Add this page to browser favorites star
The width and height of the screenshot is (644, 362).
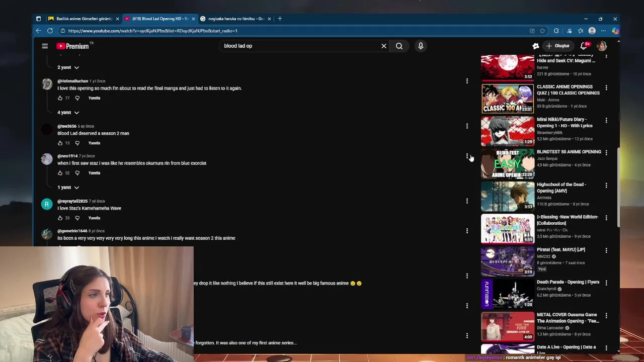tap(542, 31)
